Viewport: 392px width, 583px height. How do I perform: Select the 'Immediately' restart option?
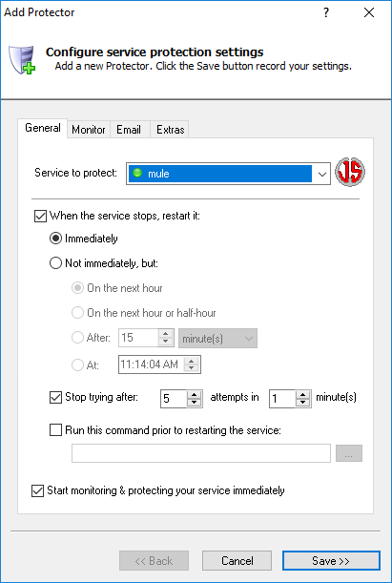(x=55, y=239)
